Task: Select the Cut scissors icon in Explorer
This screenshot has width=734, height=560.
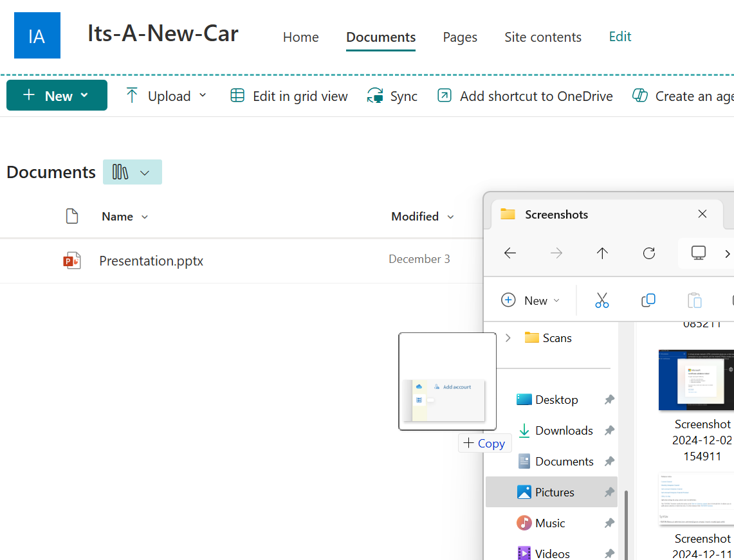Action: coord(602,300)
